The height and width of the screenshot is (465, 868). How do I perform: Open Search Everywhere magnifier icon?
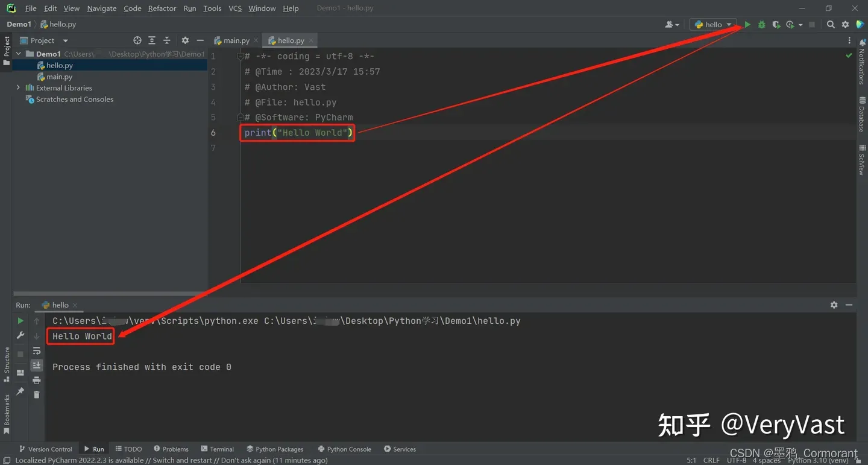pos(831,25)
